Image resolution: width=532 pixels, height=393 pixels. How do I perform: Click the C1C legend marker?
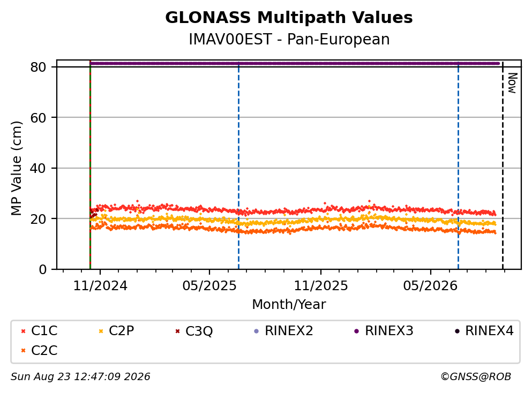tap(23, 331)
